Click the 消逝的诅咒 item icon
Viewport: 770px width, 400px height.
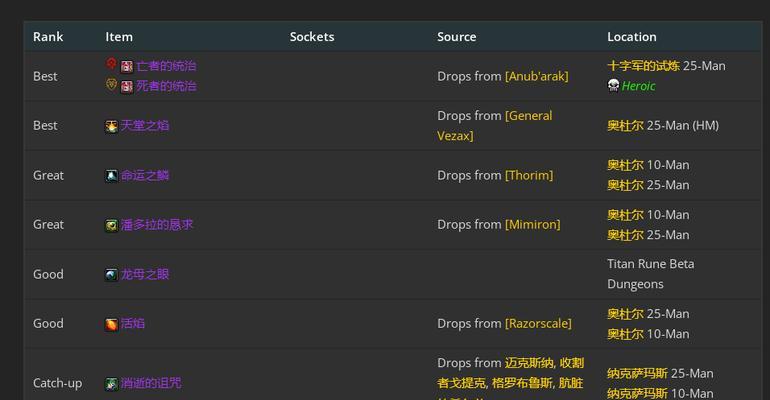click(111, 383)
